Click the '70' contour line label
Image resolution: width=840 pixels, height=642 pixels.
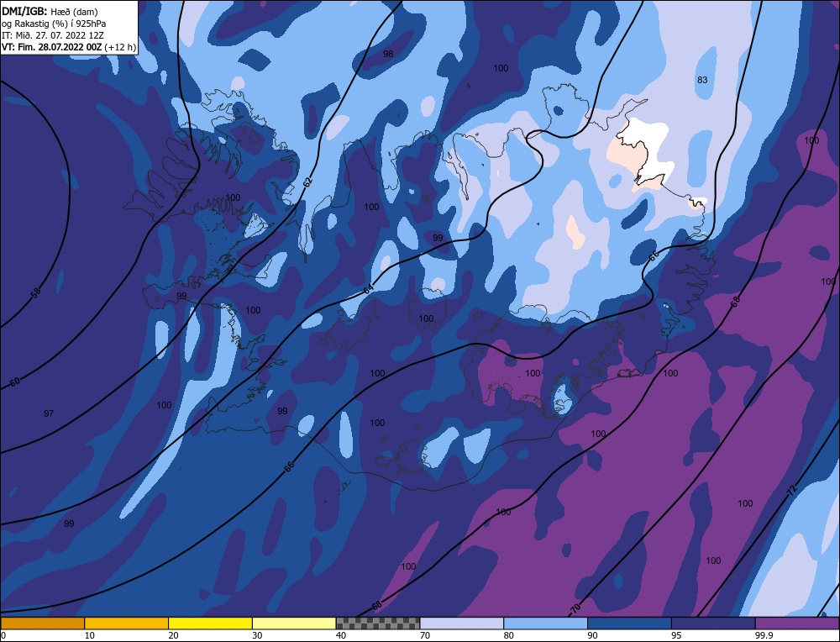click(576, 608)
